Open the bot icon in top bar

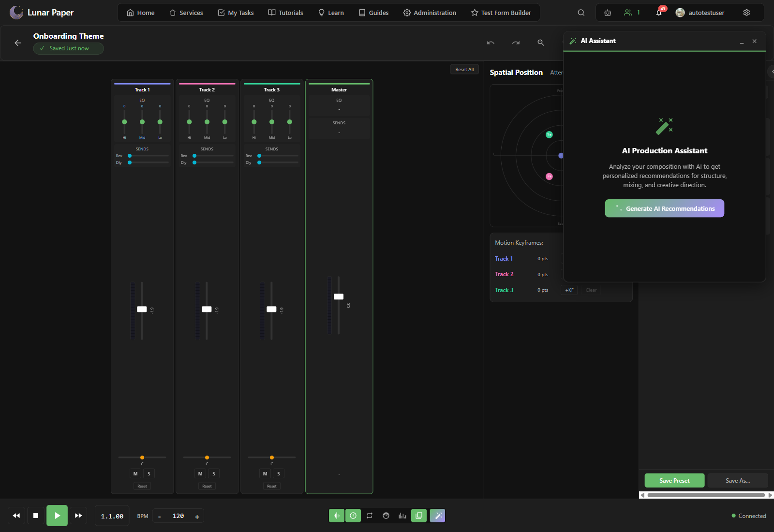pos(608,13)
